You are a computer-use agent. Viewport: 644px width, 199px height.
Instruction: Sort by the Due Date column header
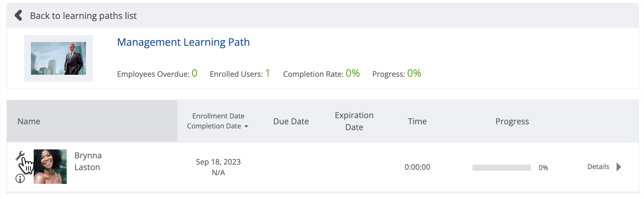[291, 121]
